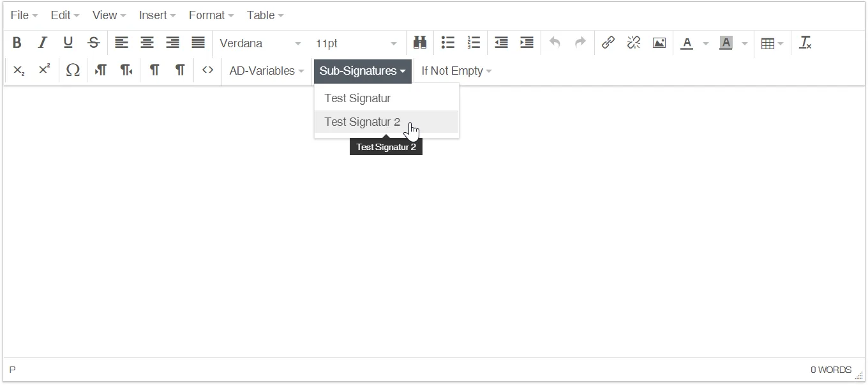Justify the text

pyautogui.click(x=198, y=43)
